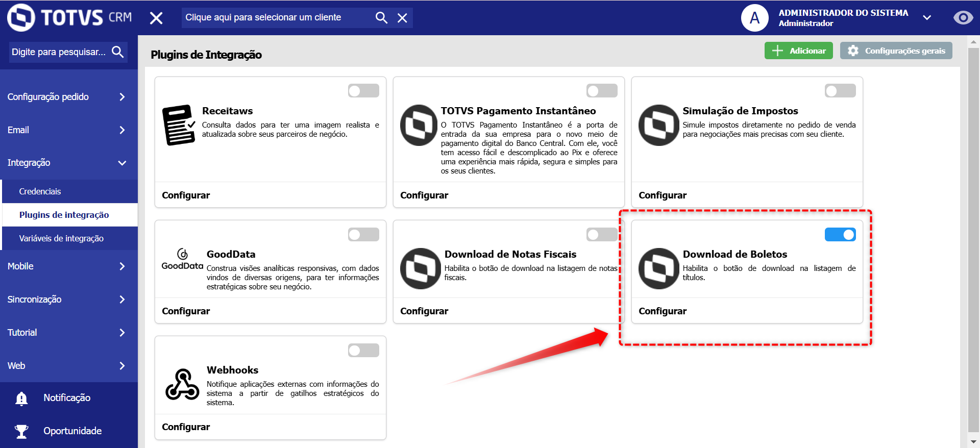Expand the Sincronização menu section

point(69,300)
